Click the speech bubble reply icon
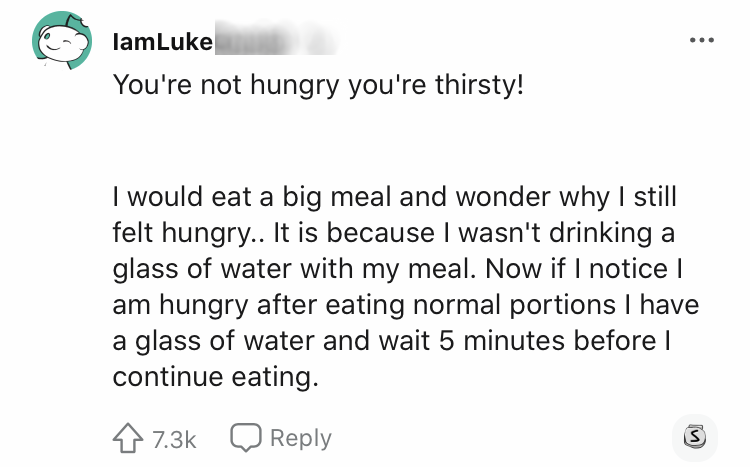The width and height of the screenshot is (750, 467). pos(244,438)
